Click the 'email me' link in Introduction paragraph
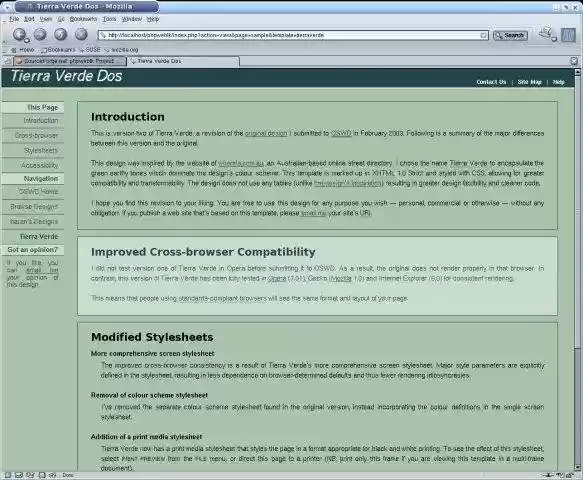Image resolution: width=583 pixels, height=480 pixels. [313, 213]
